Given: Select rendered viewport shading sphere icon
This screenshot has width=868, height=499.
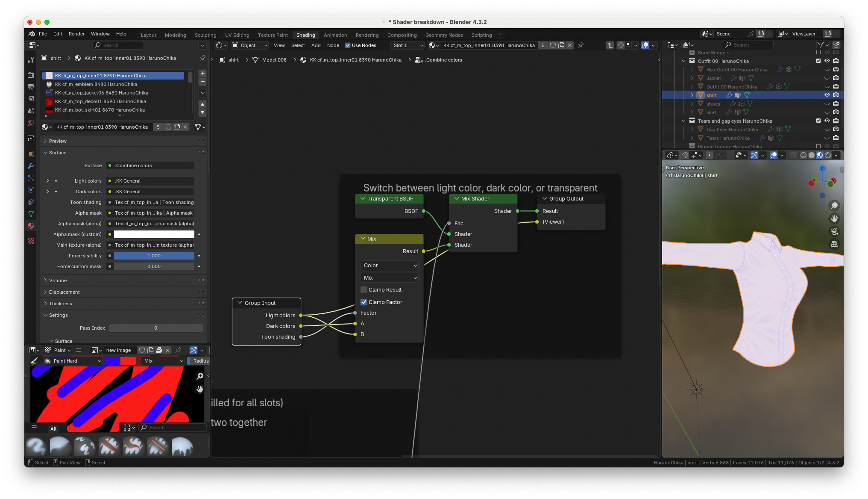Looking at the screenshot, I should click(828, 155).
